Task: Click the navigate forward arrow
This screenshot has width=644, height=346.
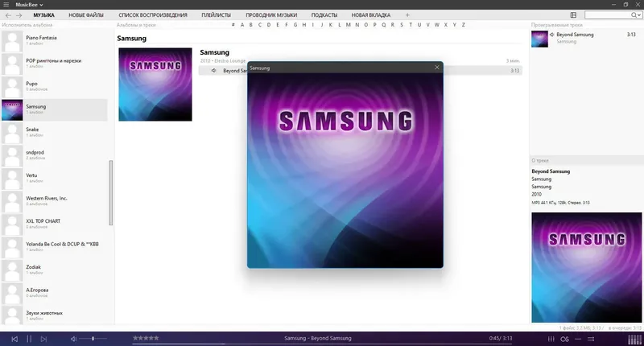Action: pyautogui.click(x=19, y=15)
